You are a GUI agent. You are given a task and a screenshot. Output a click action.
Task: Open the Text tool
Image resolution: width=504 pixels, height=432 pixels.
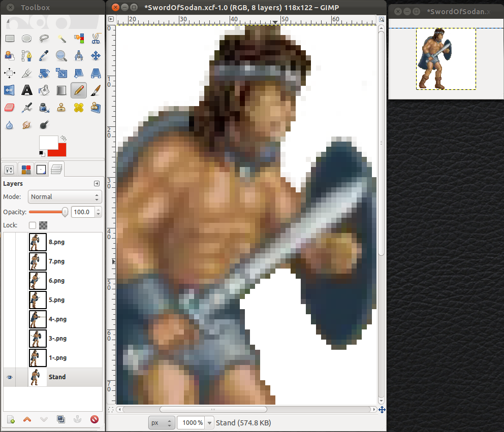click(x=26, y=90)
